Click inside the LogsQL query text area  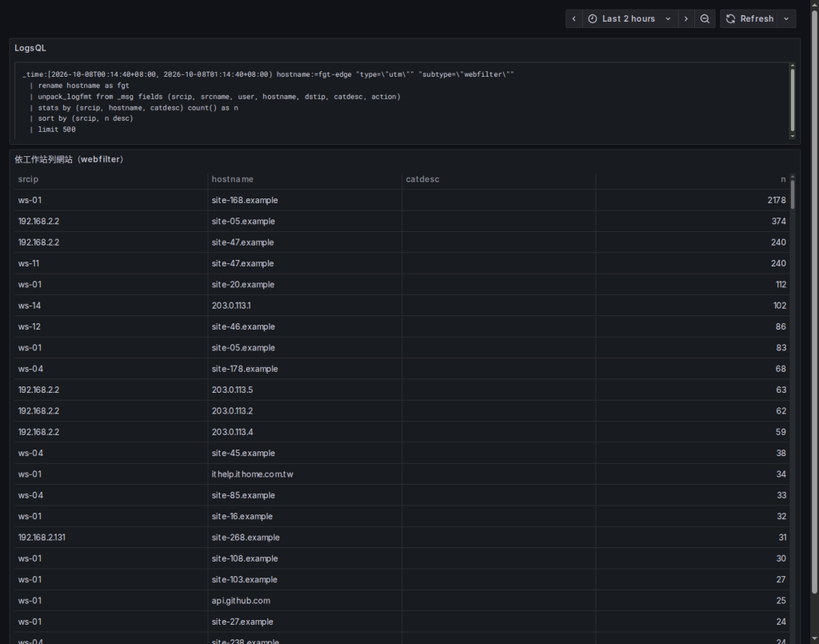click(402, 102)
